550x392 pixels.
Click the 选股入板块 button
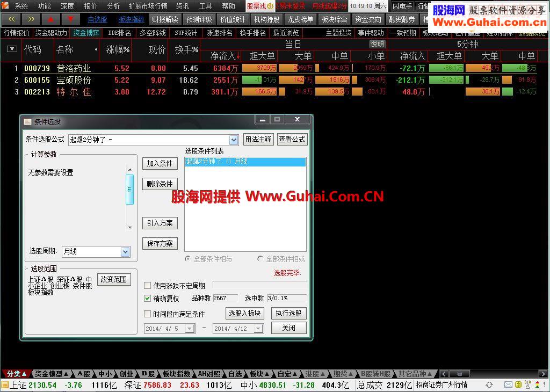[x=244, y=313]
